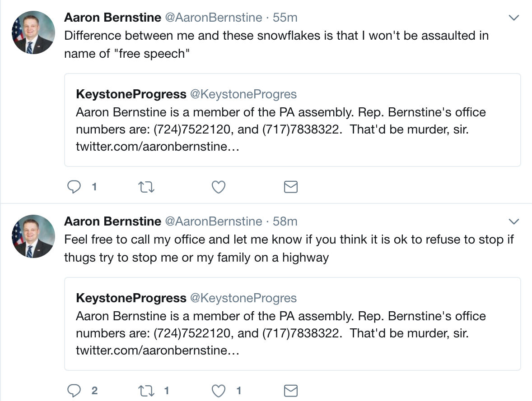Open the @AaronBernstine handle on the 58m tweet

click(214, 221)
